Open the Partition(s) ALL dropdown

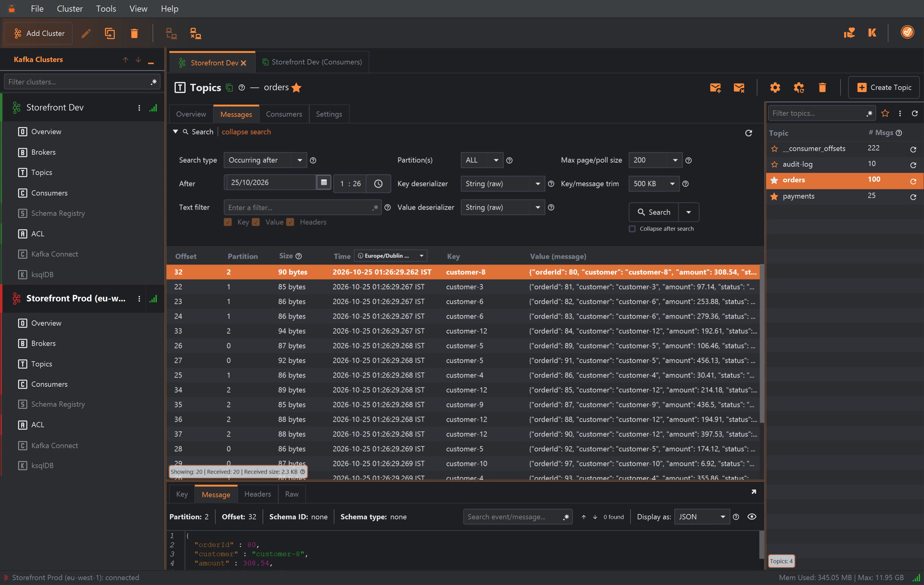tap(482, 161)
